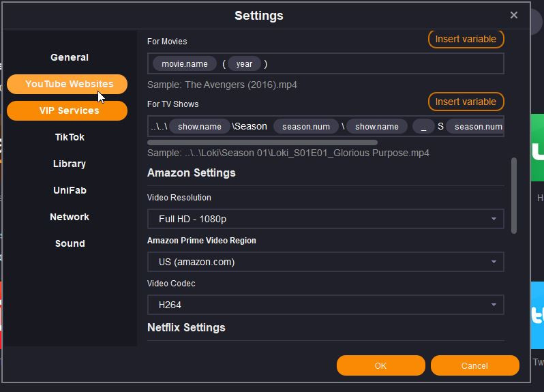This screenshot has width=544, height=392.
Task: Open the Network settings tab
Action: tap(70, 217)
